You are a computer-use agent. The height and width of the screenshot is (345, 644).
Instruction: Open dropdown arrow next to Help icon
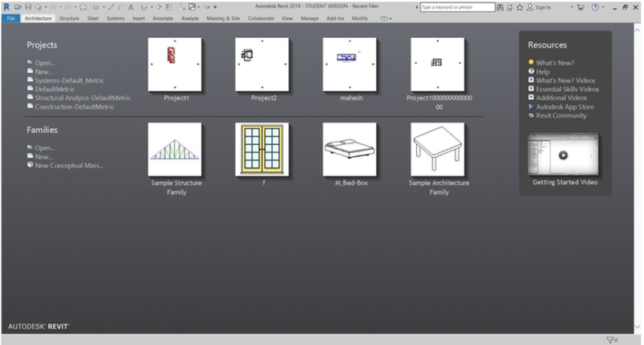[x=603, y=7]
